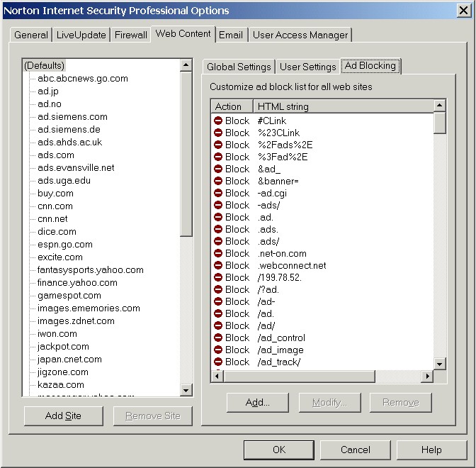
Task: Click the Modify... button
Action: coord(329,402)
